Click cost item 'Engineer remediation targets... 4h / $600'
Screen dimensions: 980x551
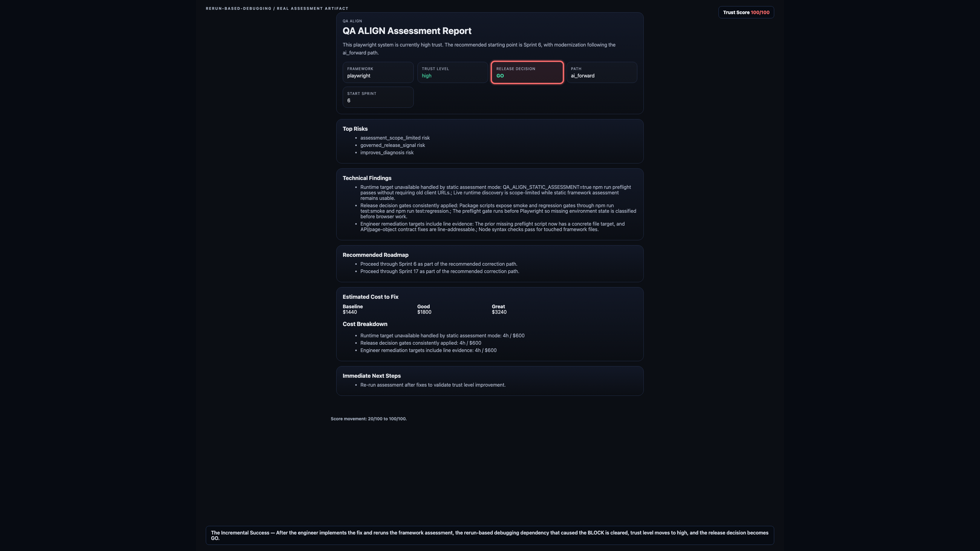428,350
